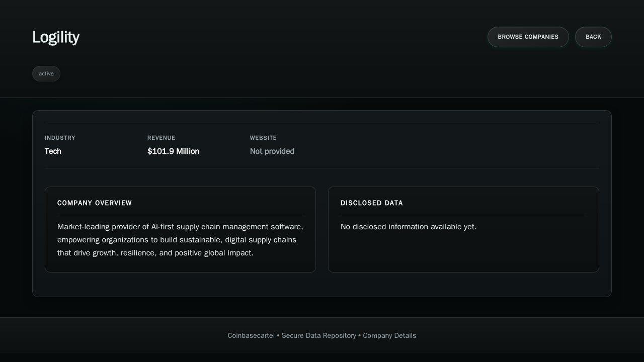Click the Revenue field label
The image size is (644, 362).
click(x=162, y=138)
